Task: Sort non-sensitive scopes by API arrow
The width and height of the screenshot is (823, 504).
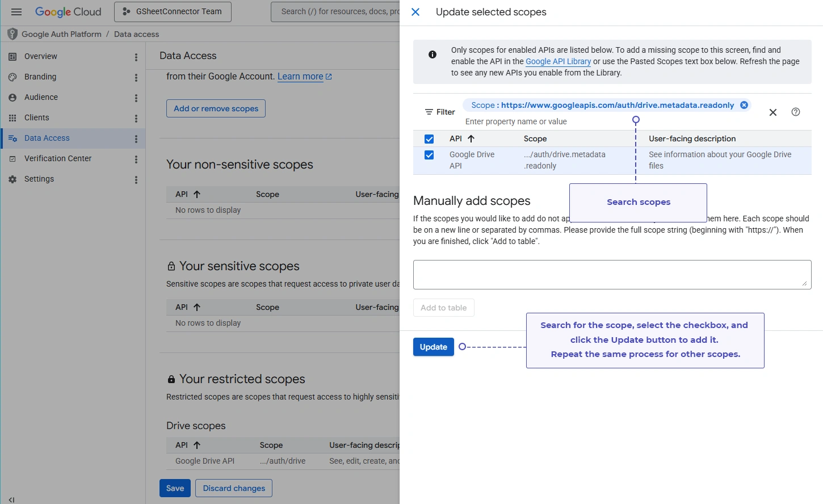Action: [x=197, y=194]
